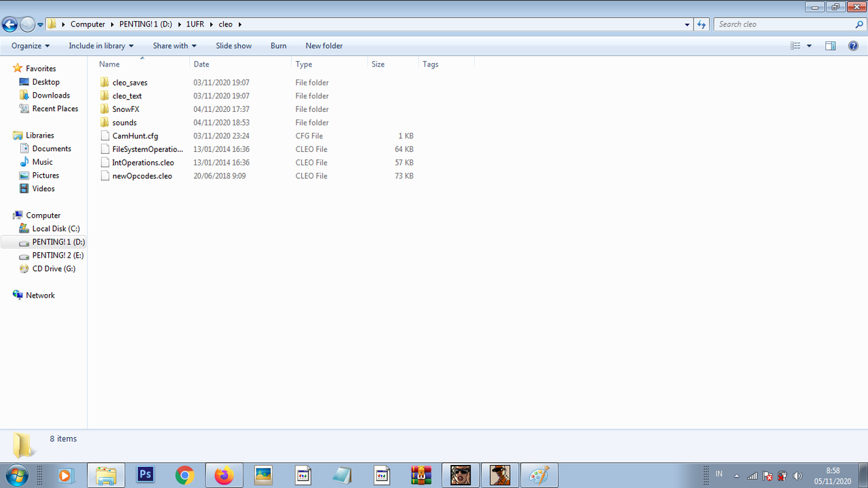This screenshot has width=868, height=488.
Task: Show hidden tray icons arrow
Action: [x=737, y=476]
